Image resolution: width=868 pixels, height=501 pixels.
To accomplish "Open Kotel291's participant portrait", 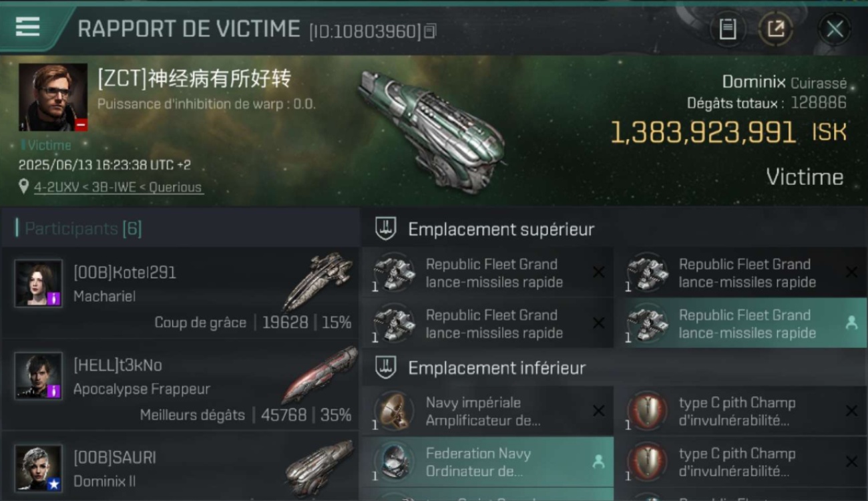I will click(39, 283).
